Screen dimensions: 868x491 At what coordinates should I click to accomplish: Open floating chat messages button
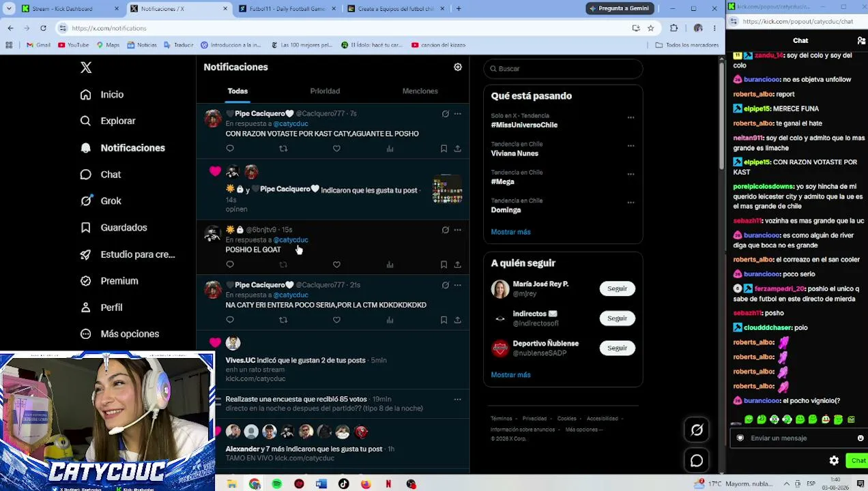click(x=697, y=461)
